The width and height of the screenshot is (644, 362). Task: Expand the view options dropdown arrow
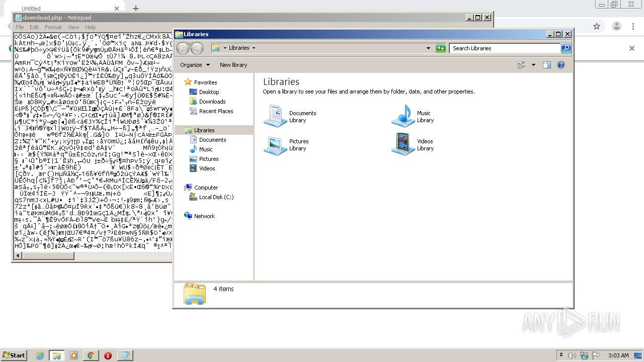click(x=533, y=65)
